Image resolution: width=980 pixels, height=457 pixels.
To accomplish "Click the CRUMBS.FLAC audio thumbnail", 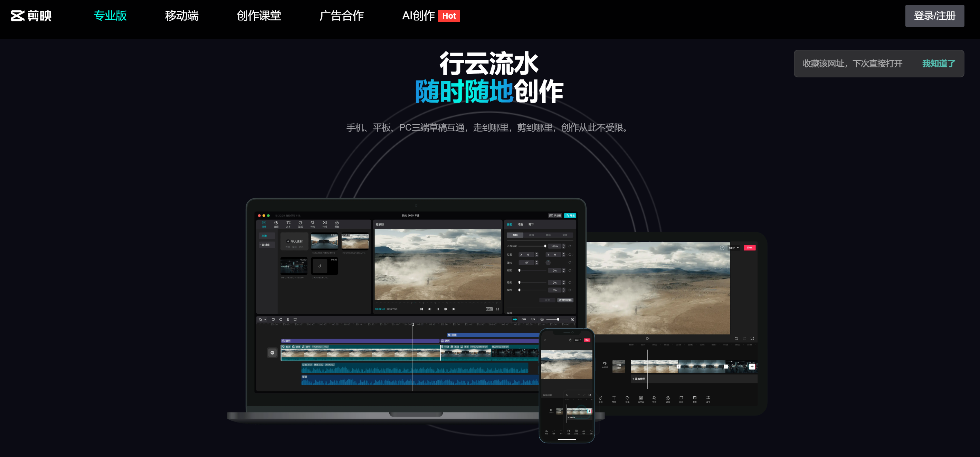I will (x=324, y=266).
